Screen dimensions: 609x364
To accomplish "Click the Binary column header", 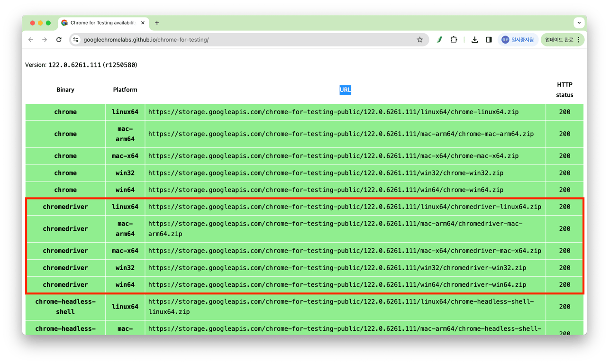I will pos(65,90).
